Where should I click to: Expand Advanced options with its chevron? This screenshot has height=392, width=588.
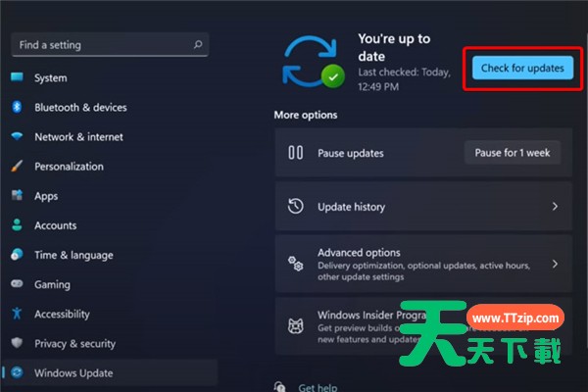(555, 264)
